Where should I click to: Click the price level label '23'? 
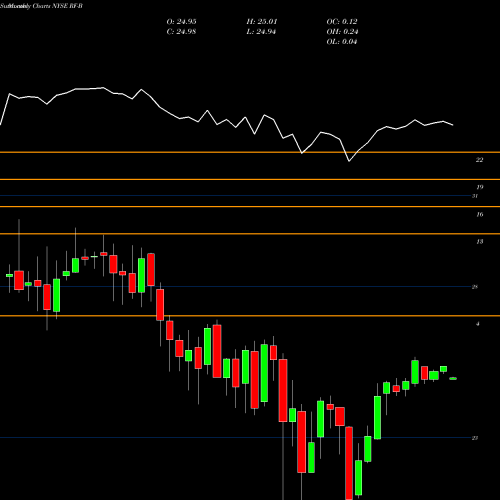475,438
